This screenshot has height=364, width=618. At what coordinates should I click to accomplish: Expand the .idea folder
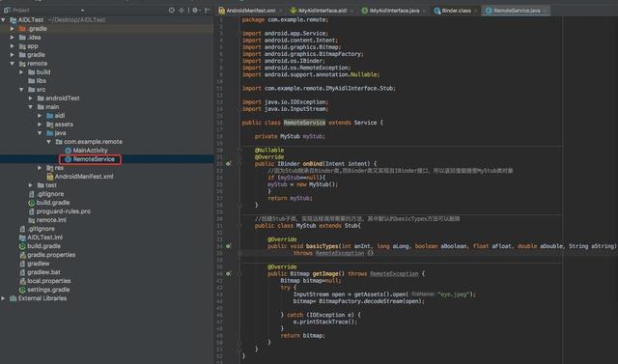coord(13,38)
